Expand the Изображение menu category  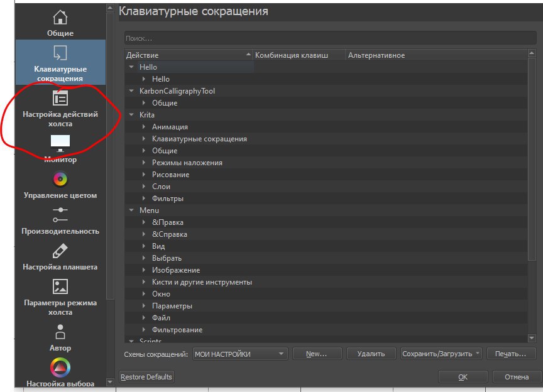tap(144, 270)
